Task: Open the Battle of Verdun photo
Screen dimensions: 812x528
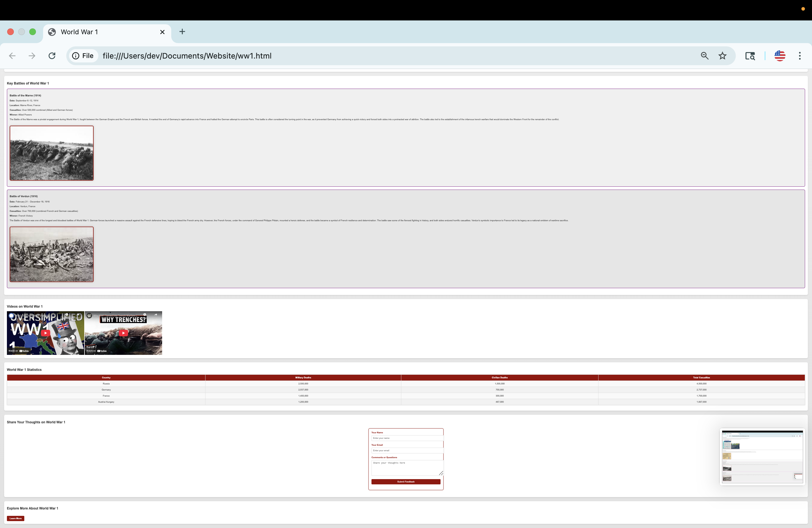Action: pyautogui.click(x=52, y=254)
